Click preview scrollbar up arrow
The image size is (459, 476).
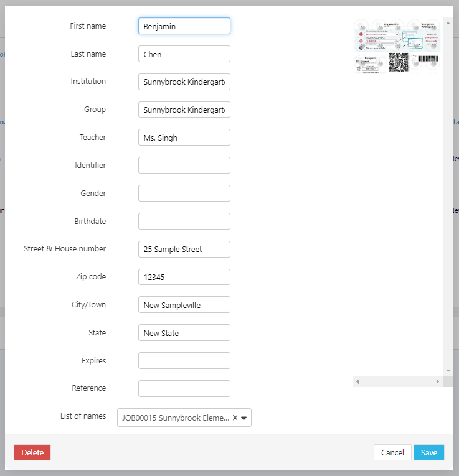[x=448, y=23]
